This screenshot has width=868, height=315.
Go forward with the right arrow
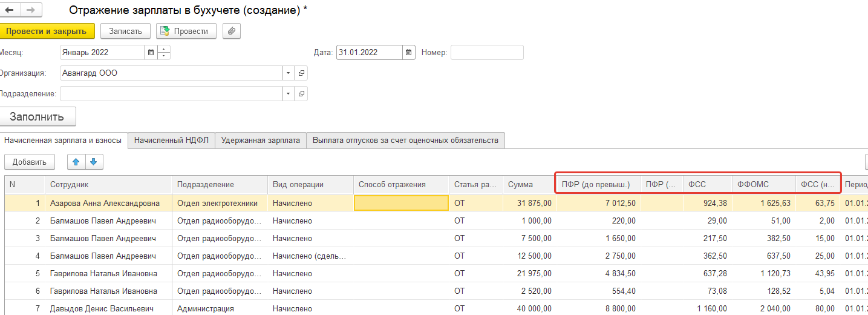31,10
